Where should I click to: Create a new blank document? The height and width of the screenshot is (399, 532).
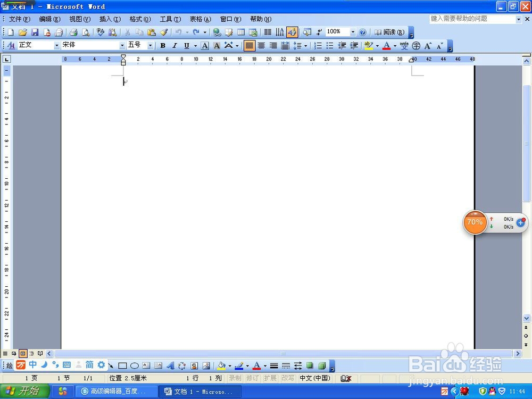tap(11, 32)
